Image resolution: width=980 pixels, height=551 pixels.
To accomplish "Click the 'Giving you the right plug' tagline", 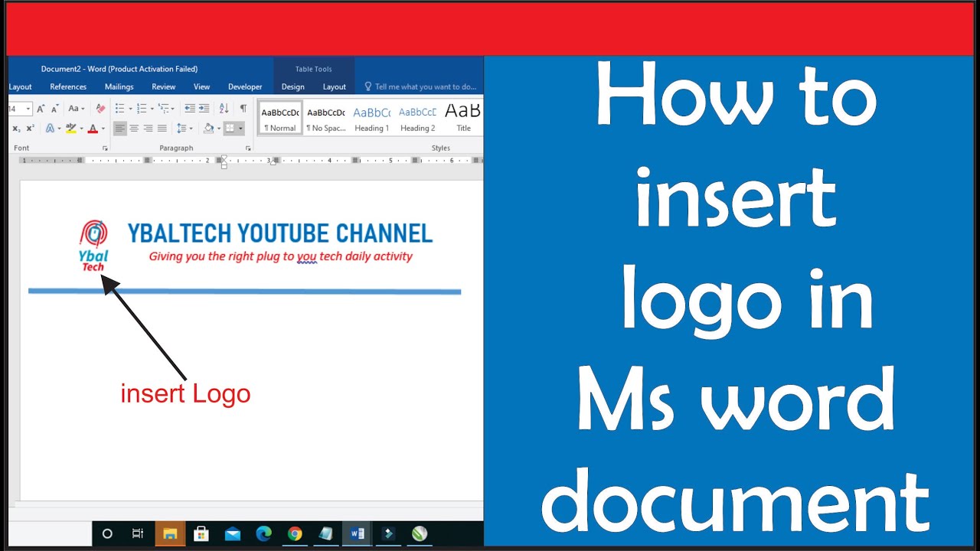I will coord(280,256).
